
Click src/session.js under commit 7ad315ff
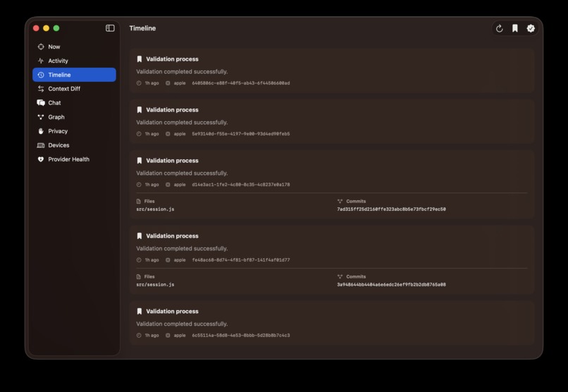click(155, 209)
